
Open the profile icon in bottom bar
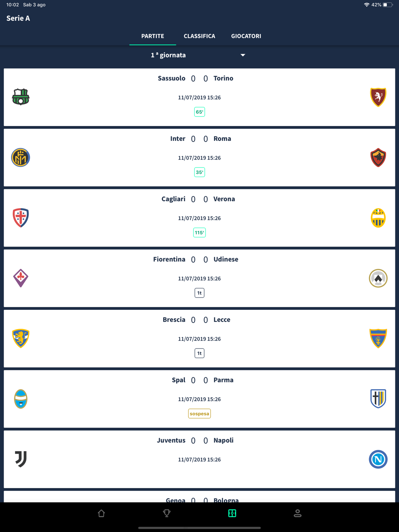[x=298, y=513]
